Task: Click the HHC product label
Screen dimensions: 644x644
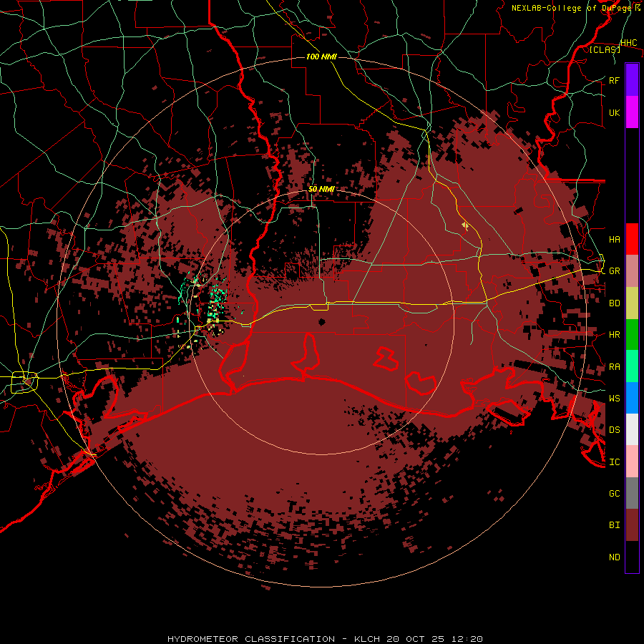Action: click(628, 43)
